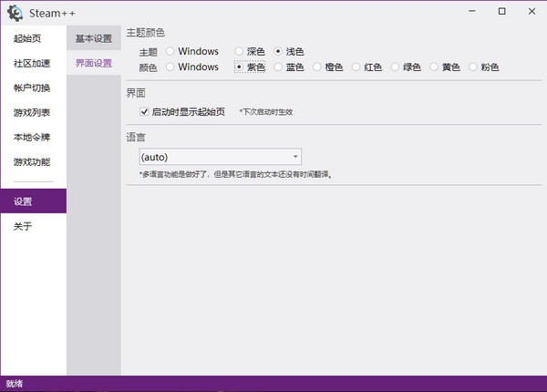
Task: Toggle 启动时显示起始页 checkbox
Action: click(145, 112)
